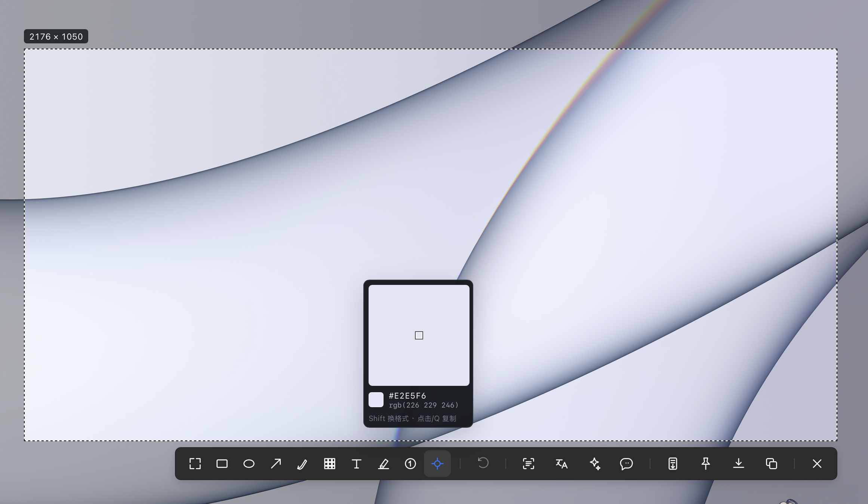Click the magnifier preview pane
Viewport: 868px width, 504px height.
(419, 335)
